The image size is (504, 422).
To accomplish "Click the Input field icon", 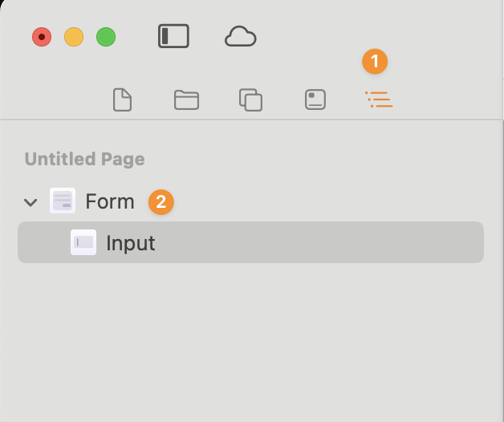I will tap(83, 242).
